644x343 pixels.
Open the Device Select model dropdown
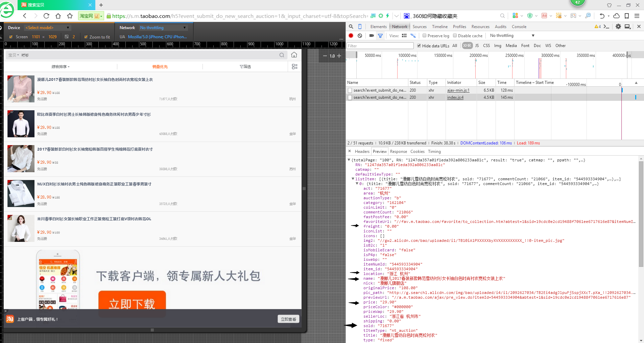point(47,28)
